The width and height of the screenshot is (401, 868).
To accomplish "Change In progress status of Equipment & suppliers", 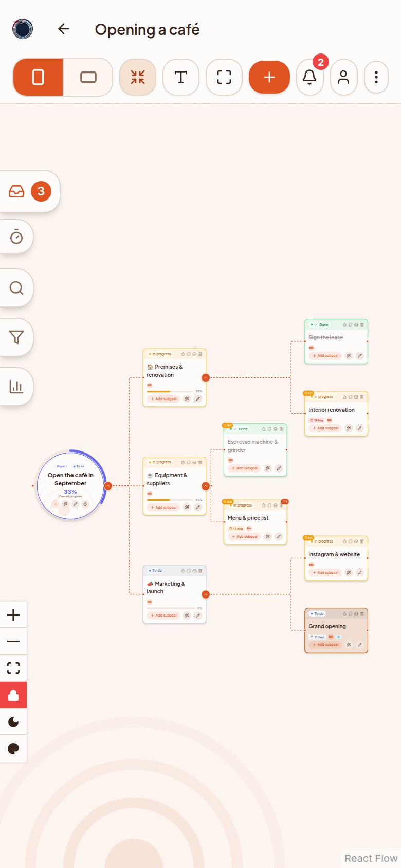I will pos(160,462).
